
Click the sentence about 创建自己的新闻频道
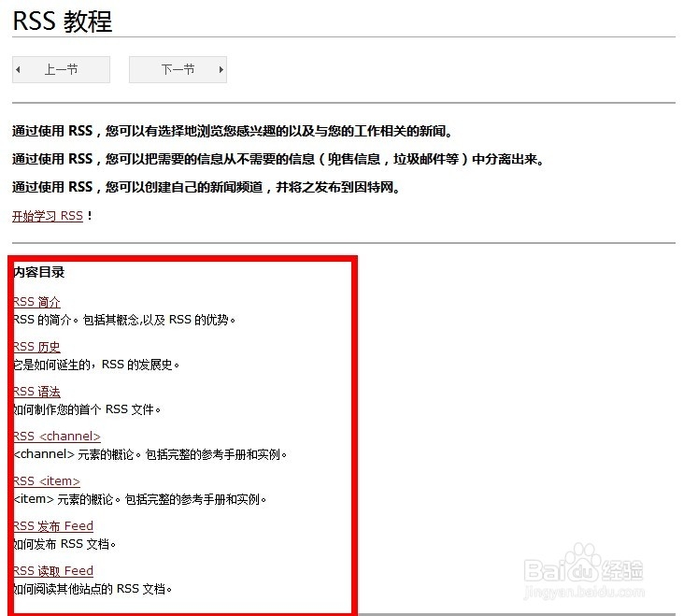[206, 188]
